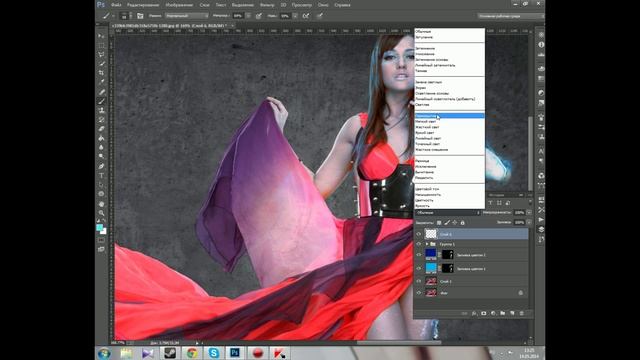
Task: Click the layer opacity percentage field
Action: (x=519, y=213)
